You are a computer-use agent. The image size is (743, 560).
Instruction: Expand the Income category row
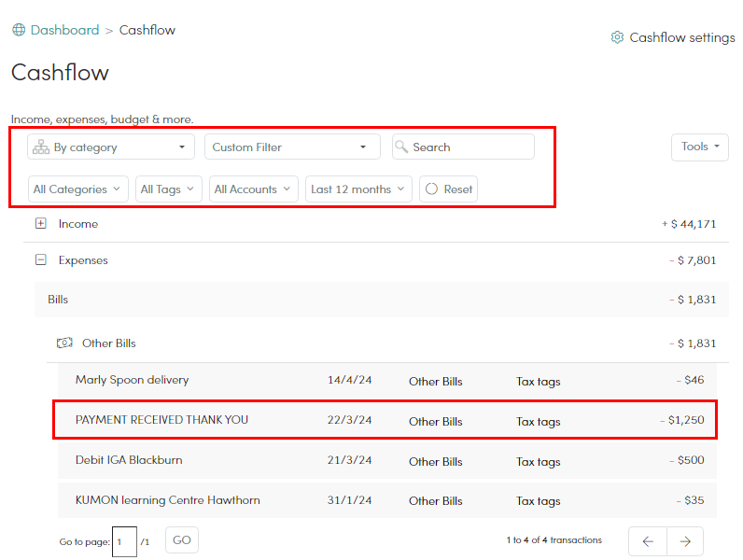click(40, 224)
